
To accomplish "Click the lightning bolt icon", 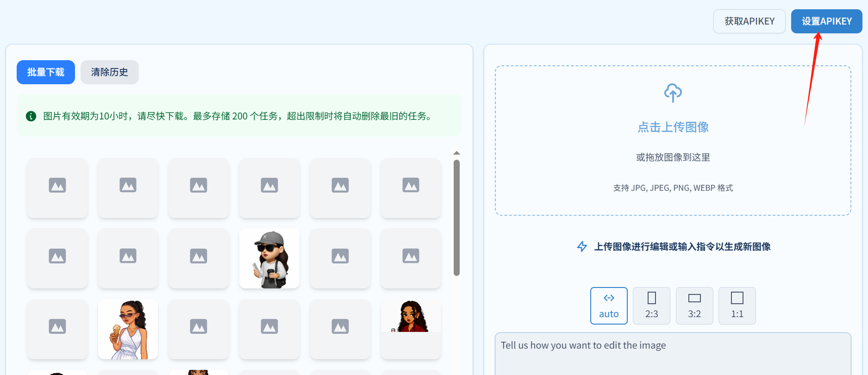I will point(582,247).
